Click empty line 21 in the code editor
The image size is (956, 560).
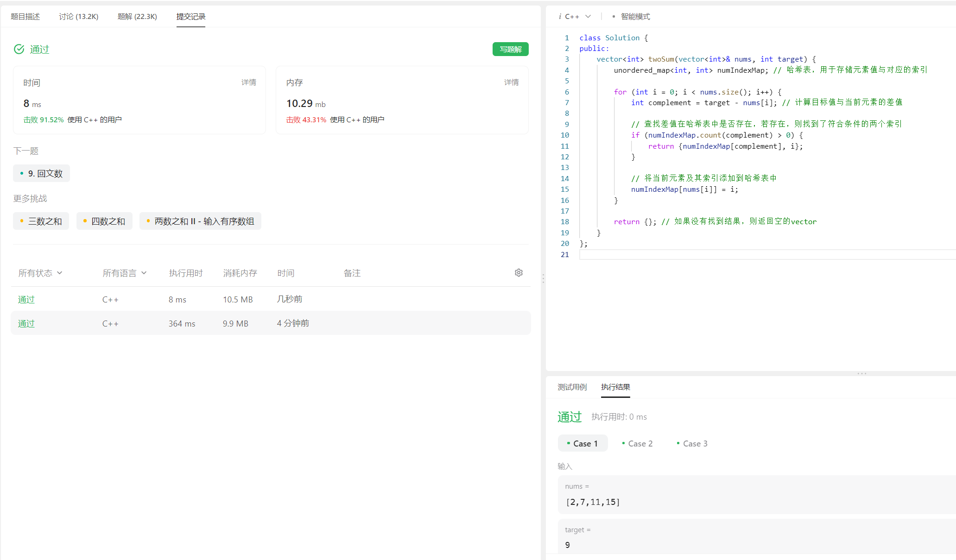coord(767,255)
